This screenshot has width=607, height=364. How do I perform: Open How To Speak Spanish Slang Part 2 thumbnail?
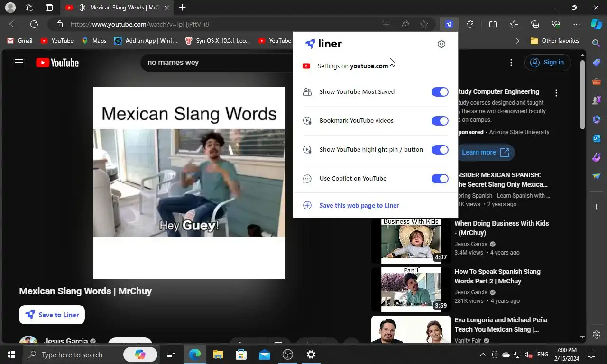pos(411,289)
